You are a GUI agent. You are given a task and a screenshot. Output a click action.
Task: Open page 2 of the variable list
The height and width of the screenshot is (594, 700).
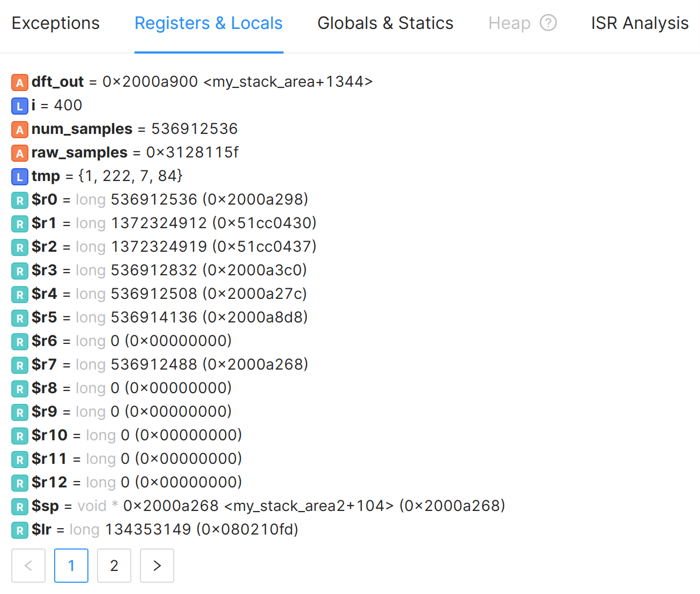(114, 565)
